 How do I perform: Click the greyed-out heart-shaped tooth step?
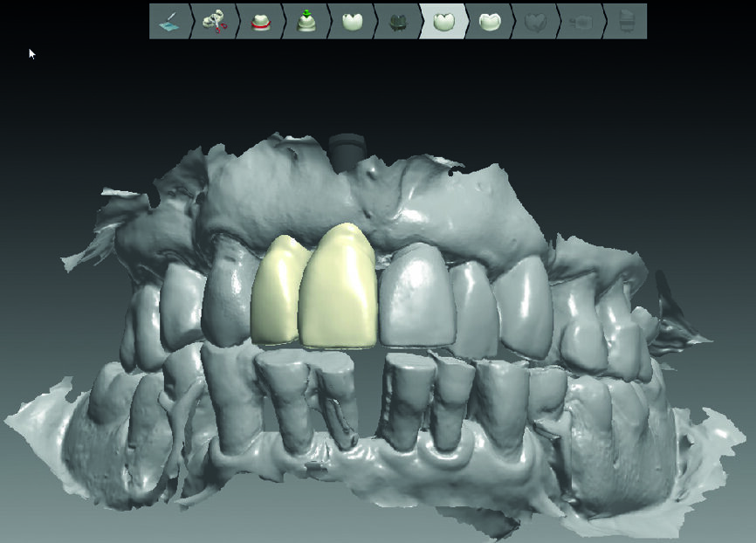533,22
